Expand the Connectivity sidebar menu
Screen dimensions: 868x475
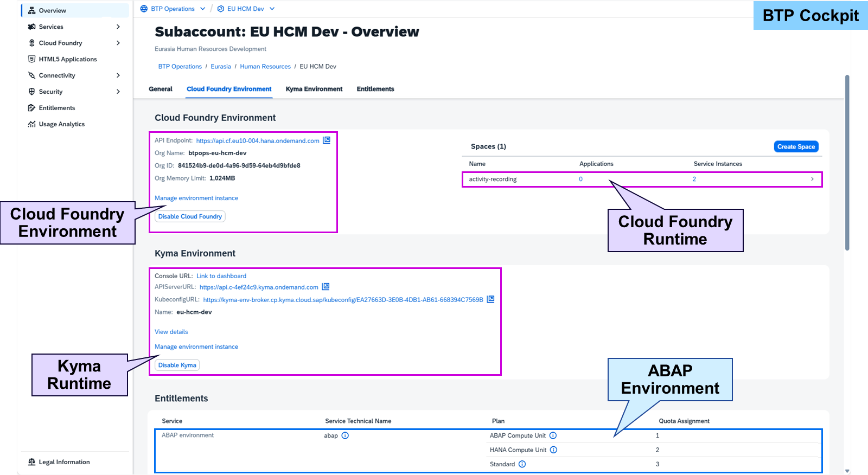(118, 75)
